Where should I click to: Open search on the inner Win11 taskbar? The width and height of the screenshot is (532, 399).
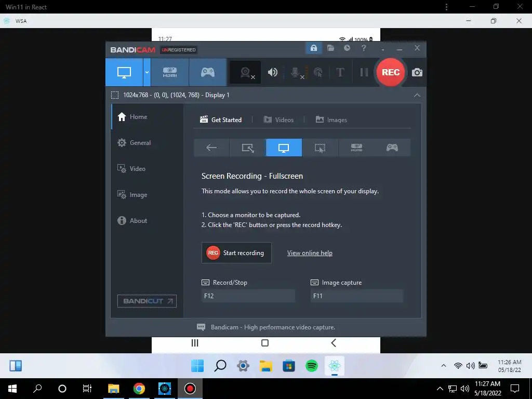(220, 366)
